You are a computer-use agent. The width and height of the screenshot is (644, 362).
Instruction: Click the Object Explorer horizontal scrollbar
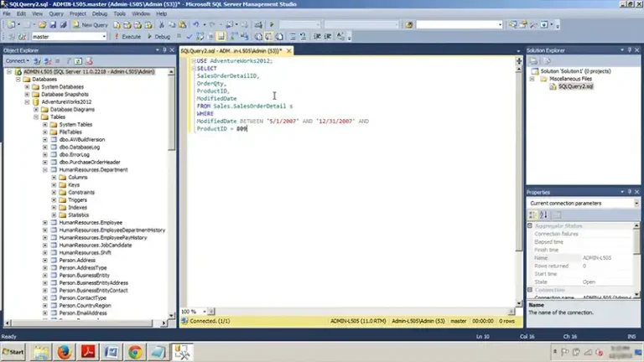tap(85, 323)
